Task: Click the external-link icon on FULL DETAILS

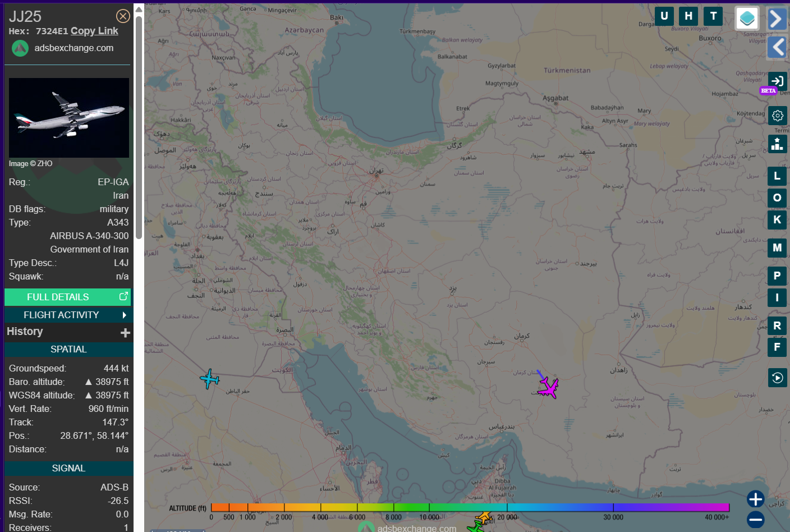Action: pyautogui.click(x=123, y=296)
